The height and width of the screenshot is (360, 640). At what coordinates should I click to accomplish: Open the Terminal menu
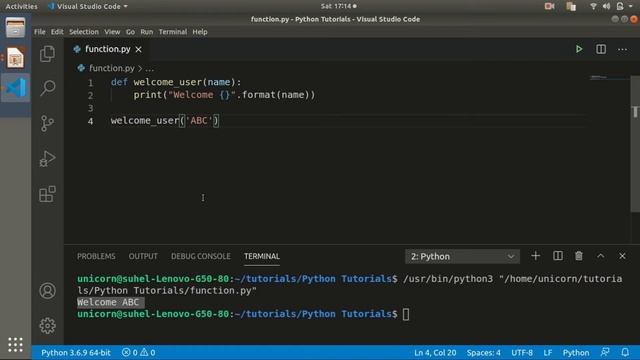173,32
